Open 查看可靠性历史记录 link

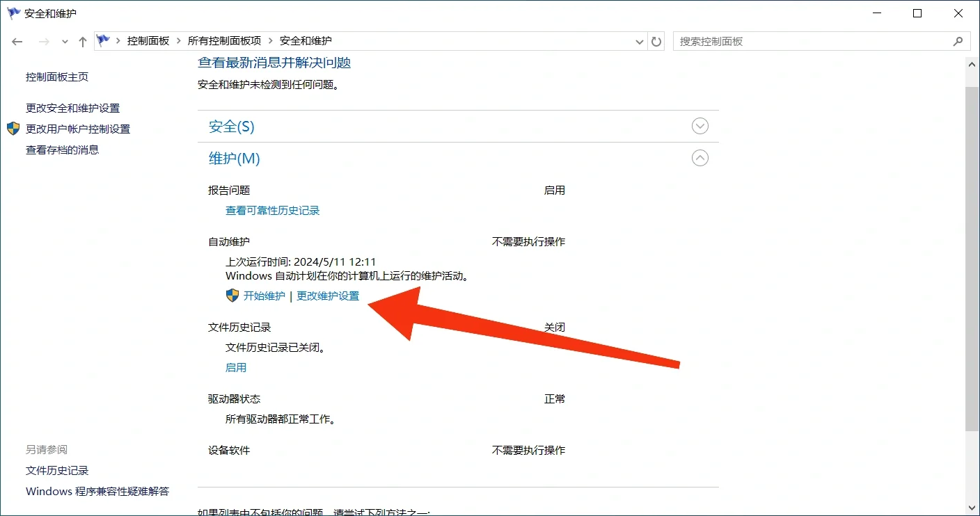click(x=273, y=211)
